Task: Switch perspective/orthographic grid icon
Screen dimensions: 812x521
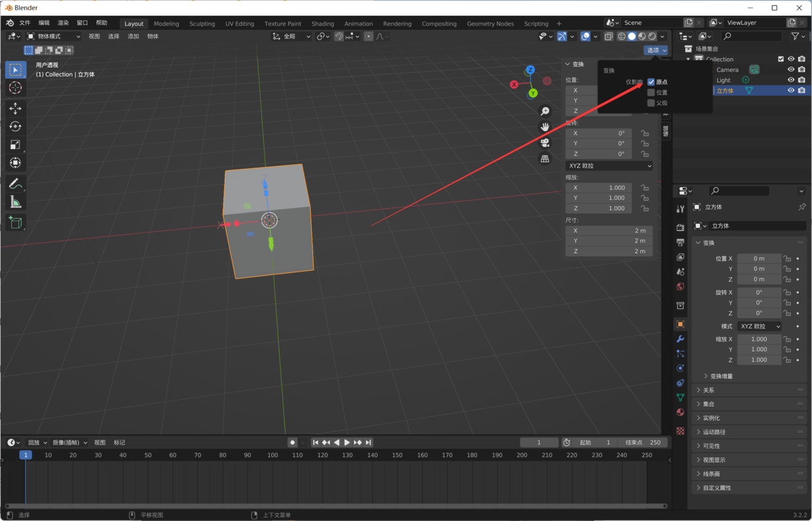Action: 545,158
